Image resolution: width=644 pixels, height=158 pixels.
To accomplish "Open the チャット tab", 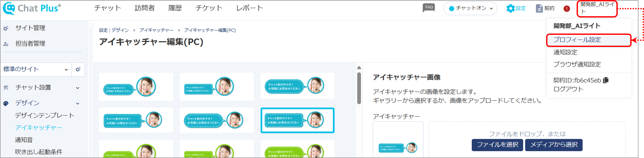I will click(x=107, y=8).
